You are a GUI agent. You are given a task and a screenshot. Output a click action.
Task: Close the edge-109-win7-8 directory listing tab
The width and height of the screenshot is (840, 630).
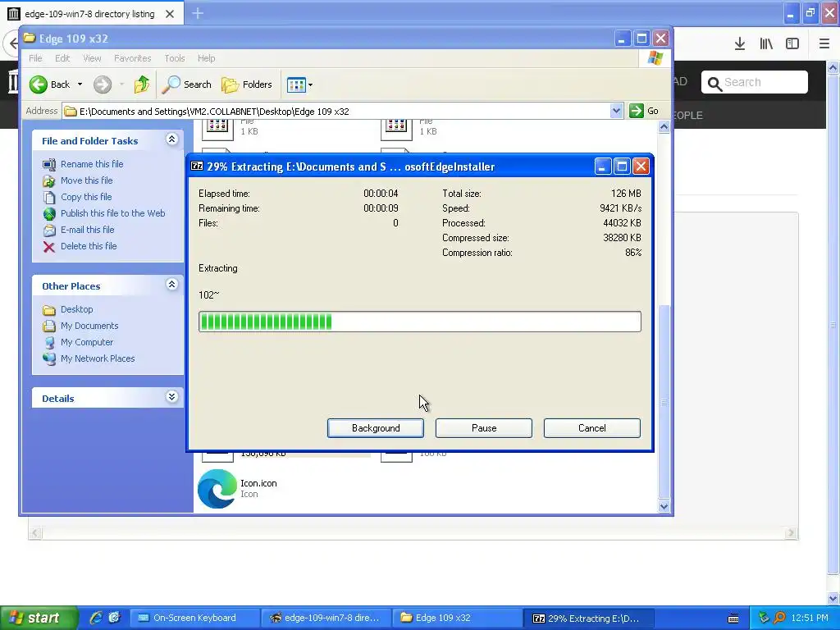170,14
